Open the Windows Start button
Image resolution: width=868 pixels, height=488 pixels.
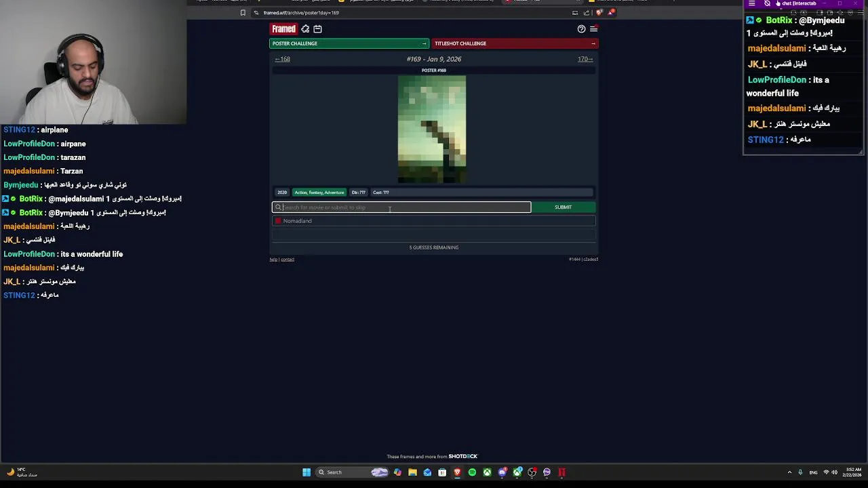pos(307,472)
